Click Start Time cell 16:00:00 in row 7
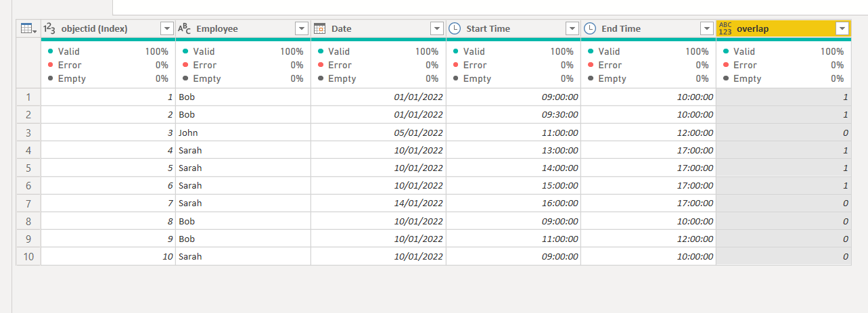This screenshot has width=868, height=313. 513,203
